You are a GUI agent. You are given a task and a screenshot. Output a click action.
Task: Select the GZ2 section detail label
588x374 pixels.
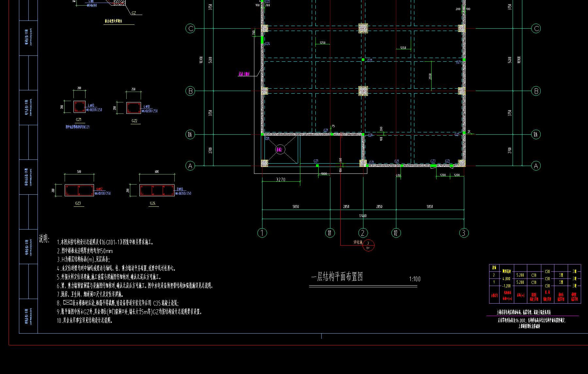[134, 121]
